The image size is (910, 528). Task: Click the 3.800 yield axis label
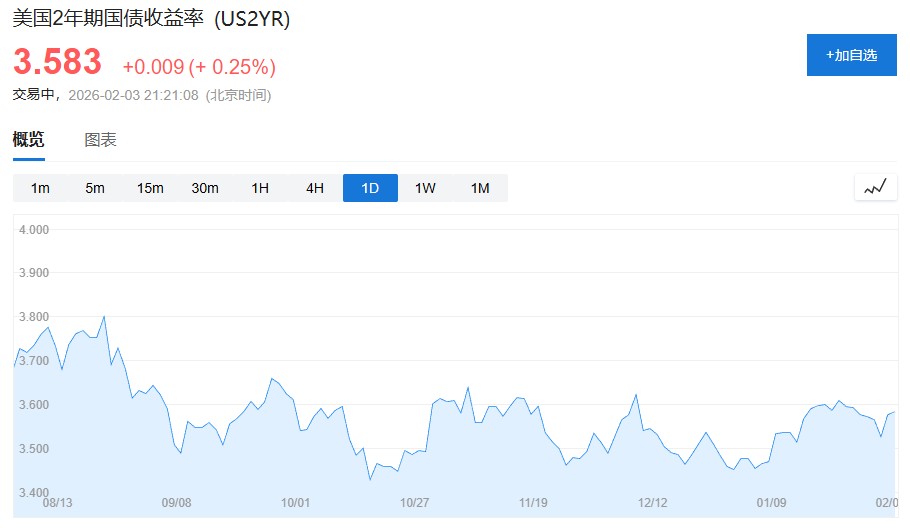(34, 317)
